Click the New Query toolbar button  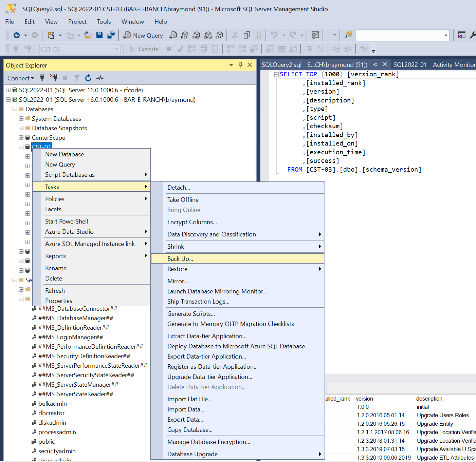click(143, 35)
